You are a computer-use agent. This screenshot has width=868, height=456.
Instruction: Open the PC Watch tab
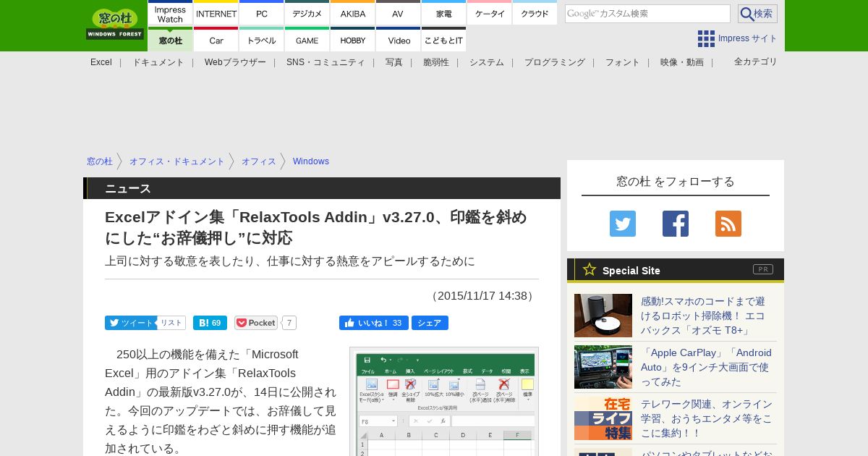point(261,14)
